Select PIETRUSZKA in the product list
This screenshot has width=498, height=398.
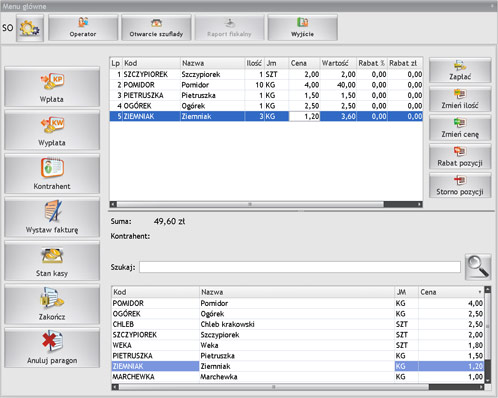coord(298,356)
